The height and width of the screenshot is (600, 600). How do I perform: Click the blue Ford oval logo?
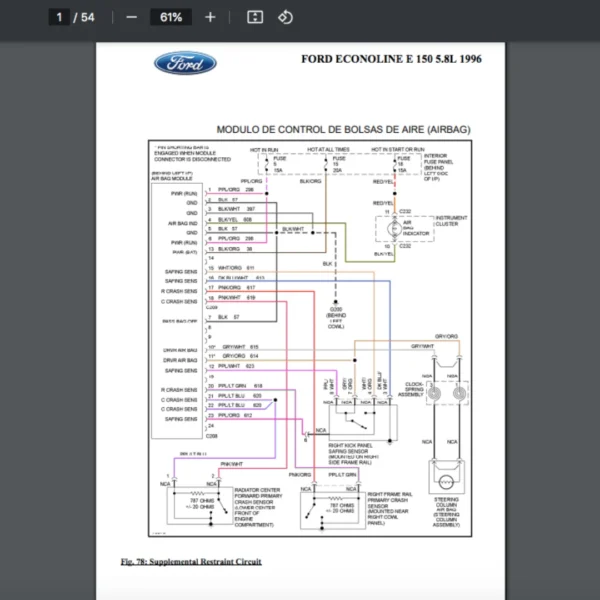pos(185,64)
